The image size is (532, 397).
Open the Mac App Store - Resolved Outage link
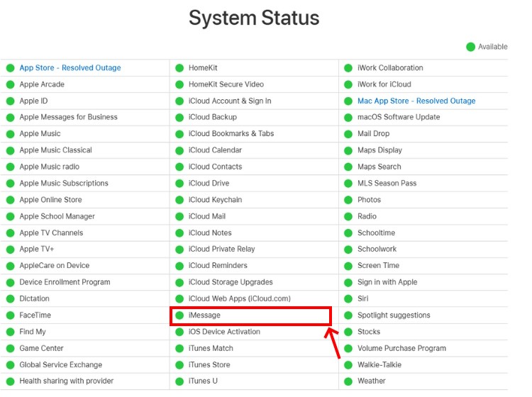tap(416, 101)
